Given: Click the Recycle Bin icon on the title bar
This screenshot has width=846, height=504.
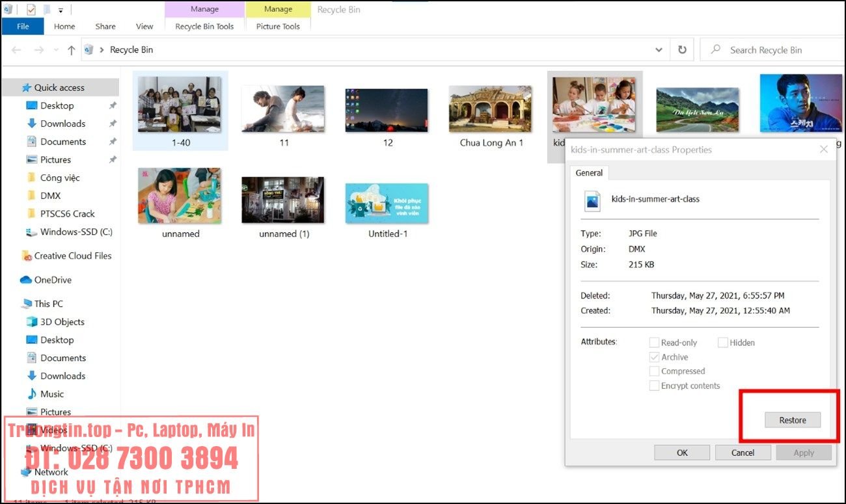Looking at the screenshot, I should (x=7, y=9).
